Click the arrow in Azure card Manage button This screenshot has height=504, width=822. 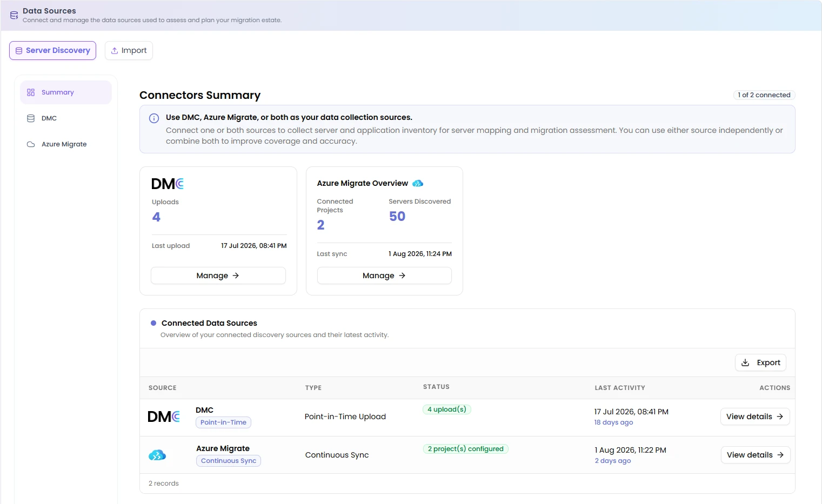[402, 275]
